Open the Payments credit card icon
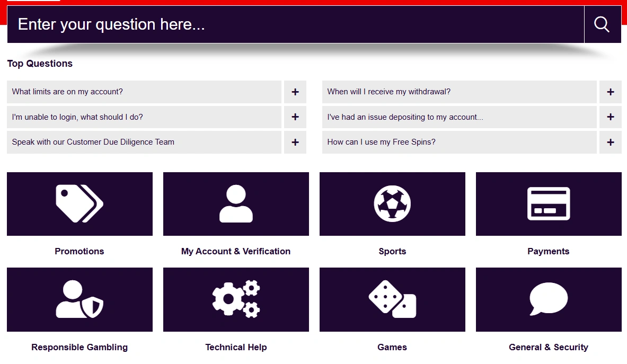 549,204
